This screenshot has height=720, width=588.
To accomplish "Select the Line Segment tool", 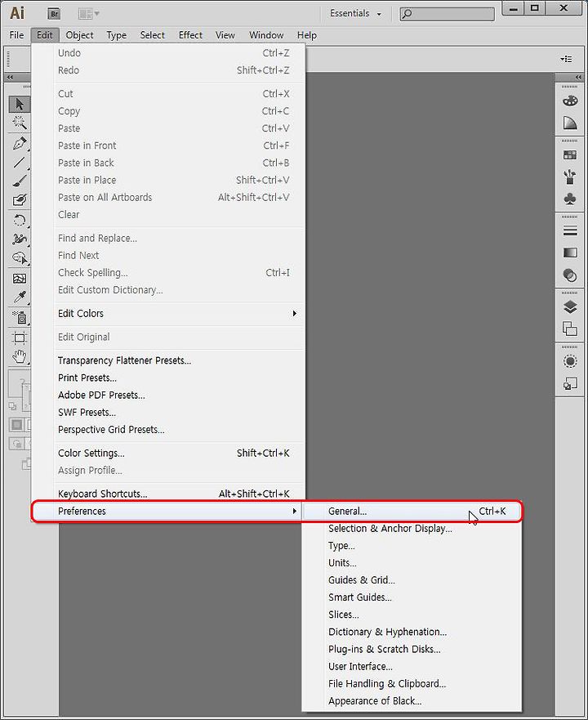I will click(20, 162).
